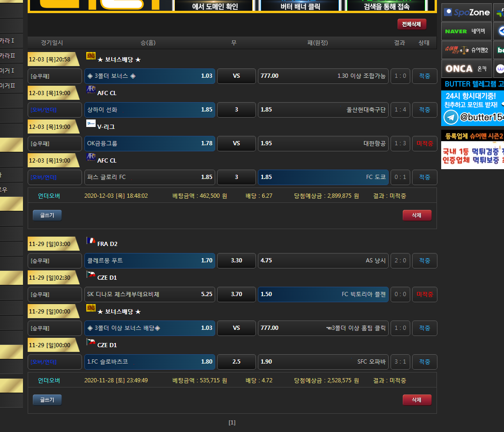Select the FC 도쿄 away odds cell
This screenshot has width=504, height=432.
pos(323,177)
